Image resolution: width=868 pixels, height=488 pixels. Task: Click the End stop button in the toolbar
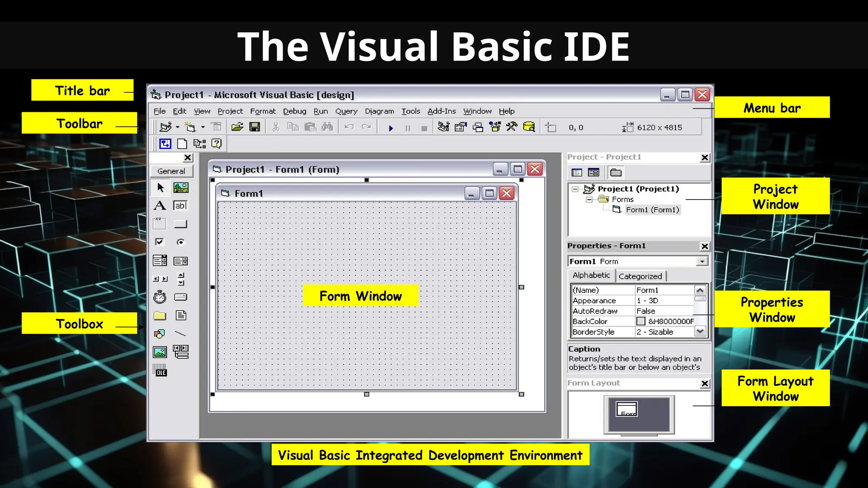pos(424,129)
